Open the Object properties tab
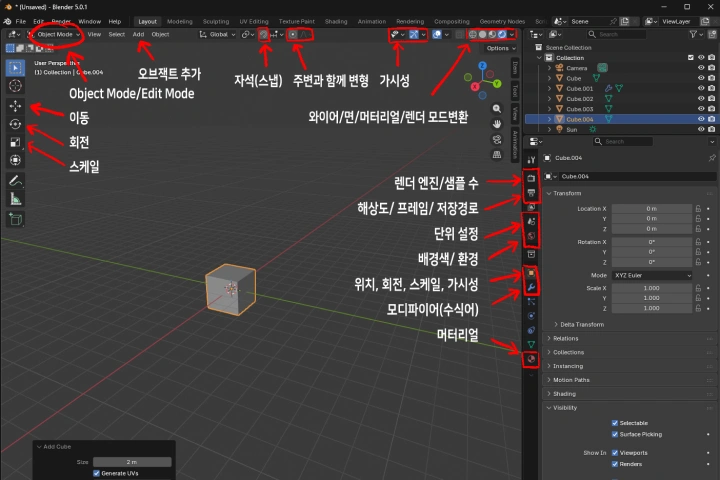The height and width of the screenshot is (480, 720). [x=531, y=273]
